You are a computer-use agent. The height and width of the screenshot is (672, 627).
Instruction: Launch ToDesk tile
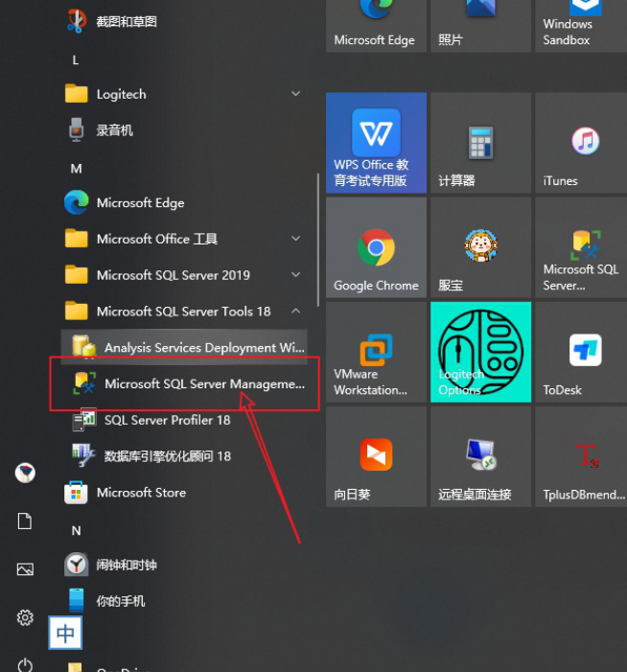[582, 352]
